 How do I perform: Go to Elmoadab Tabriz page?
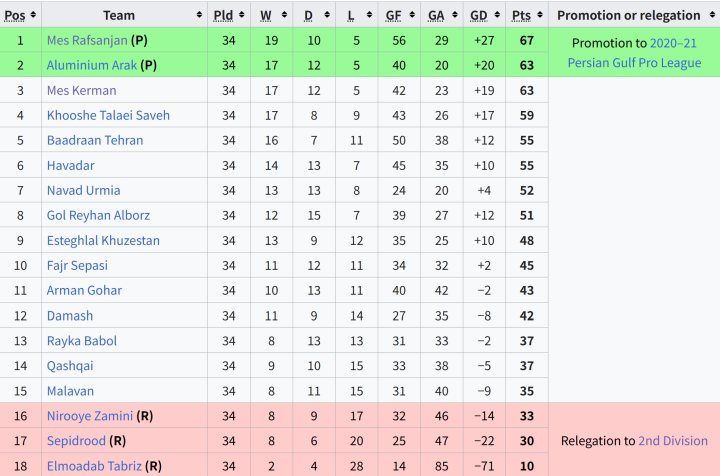(x=94, y=466)
